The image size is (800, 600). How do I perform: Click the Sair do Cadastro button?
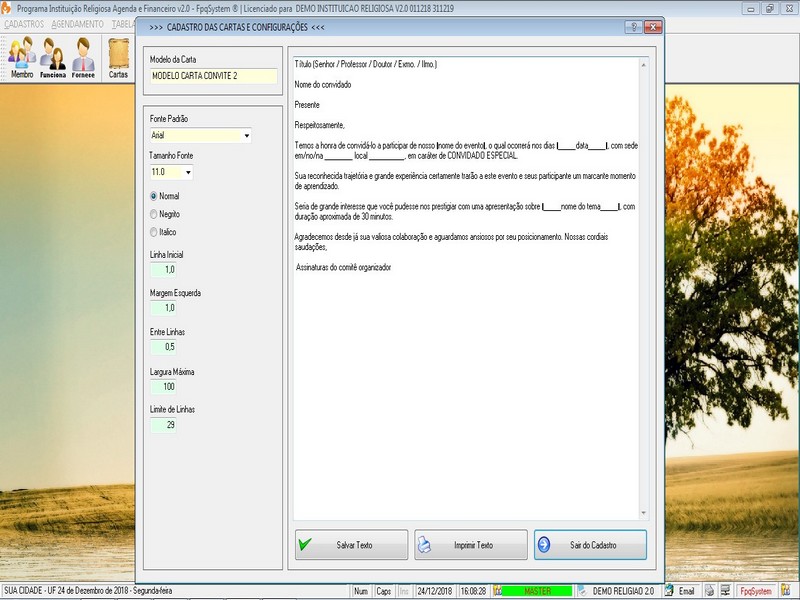(590, 544)
